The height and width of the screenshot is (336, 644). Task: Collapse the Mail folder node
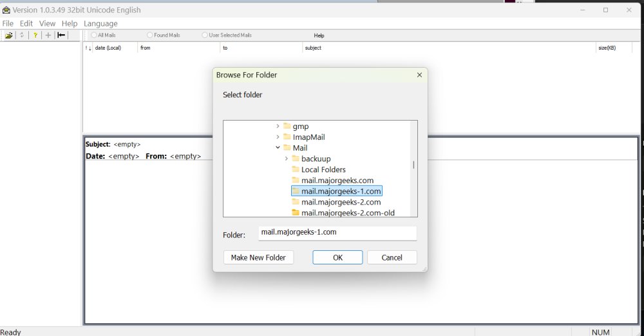(278, 147)
